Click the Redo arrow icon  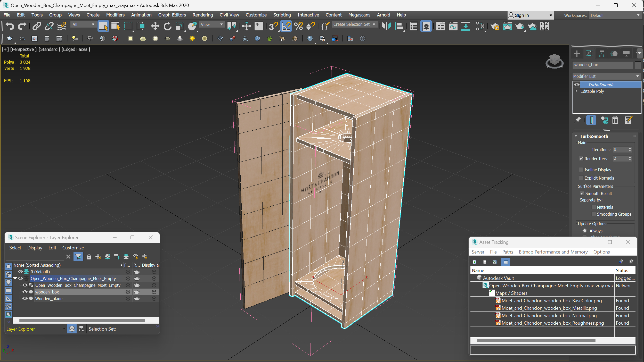point(22,26)
